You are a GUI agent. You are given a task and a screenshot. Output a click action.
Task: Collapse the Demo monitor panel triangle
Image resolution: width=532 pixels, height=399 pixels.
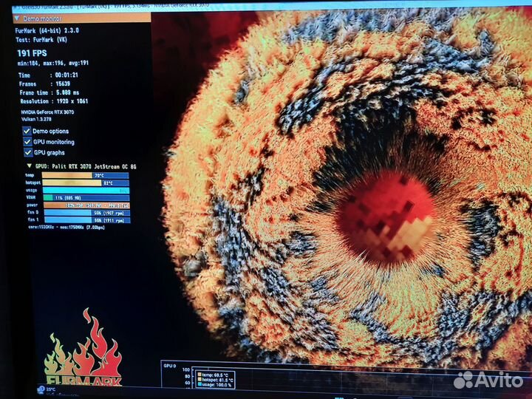coord(18,18)
